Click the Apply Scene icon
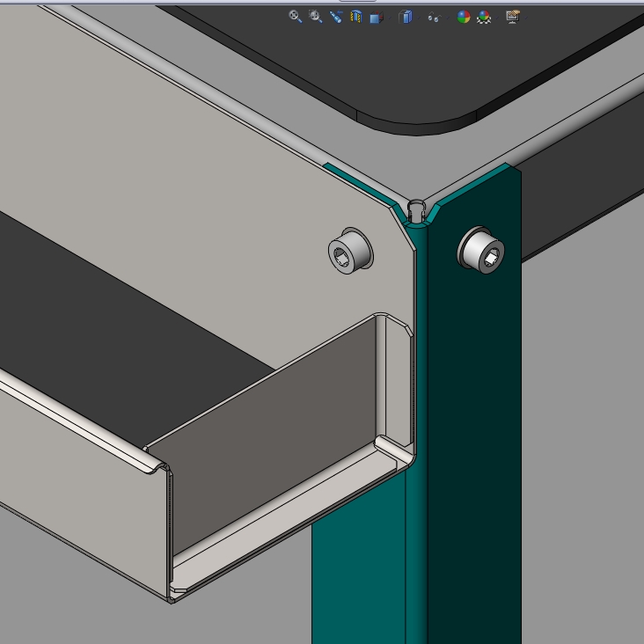Image resolution: width=644 pixels, height=644 pixels. [484, 17]
